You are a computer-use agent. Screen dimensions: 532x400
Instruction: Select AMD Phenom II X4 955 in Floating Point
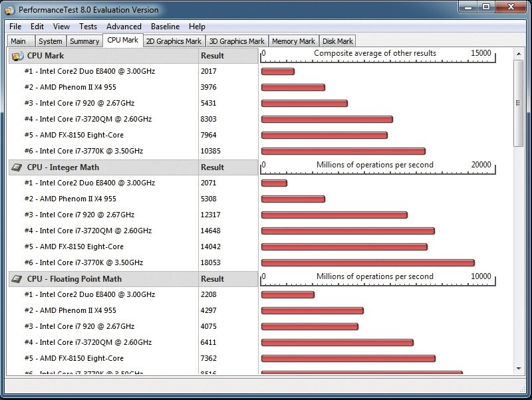pyautogui.click(x=70, y=310)
